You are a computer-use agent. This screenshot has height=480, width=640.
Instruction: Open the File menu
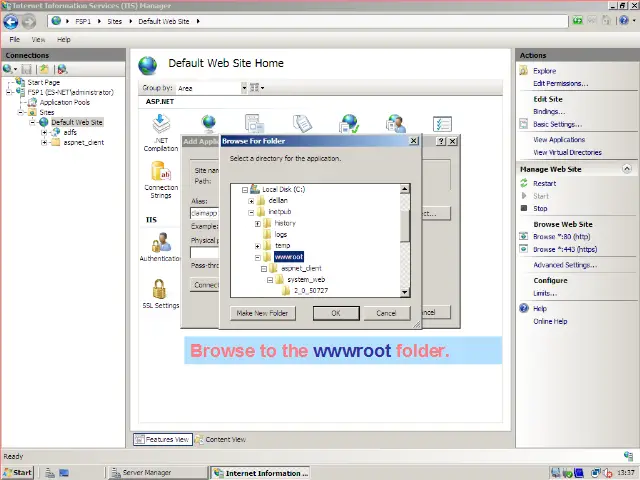coord(15,39)
